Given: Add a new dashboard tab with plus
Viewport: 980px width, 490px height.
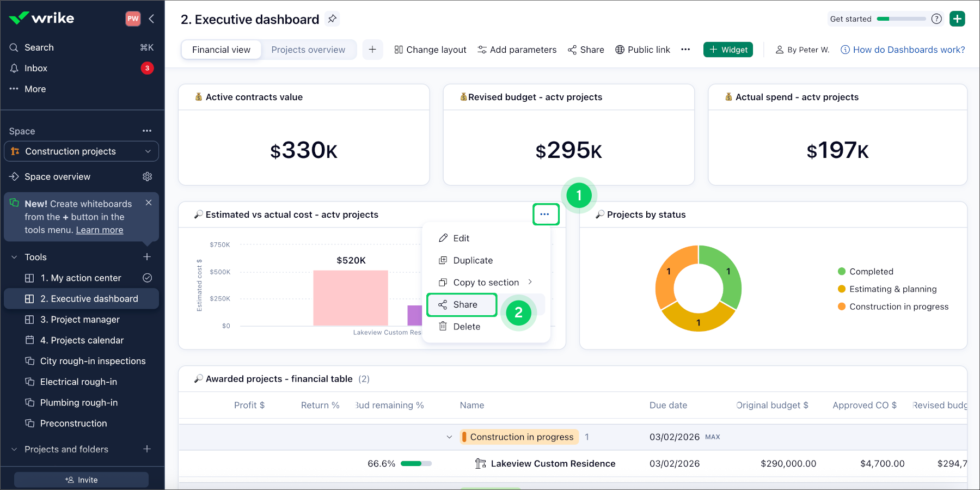Looking at the screenshot, I should [x=372, y=50].
